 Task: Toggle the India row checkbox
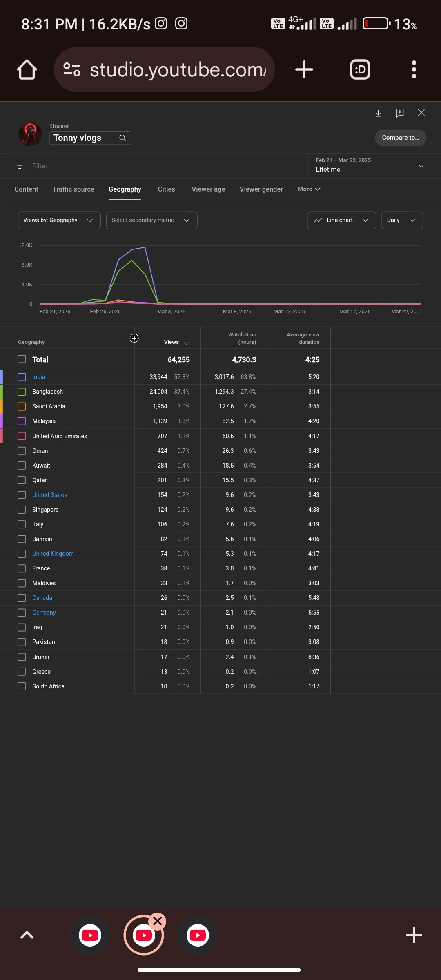point(22,377)
